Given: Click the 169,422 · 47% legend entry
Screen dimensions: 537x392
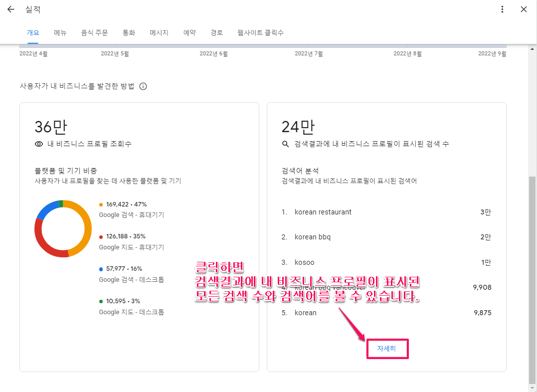Looking at the screenshot, I should click(x=126, y=204).
